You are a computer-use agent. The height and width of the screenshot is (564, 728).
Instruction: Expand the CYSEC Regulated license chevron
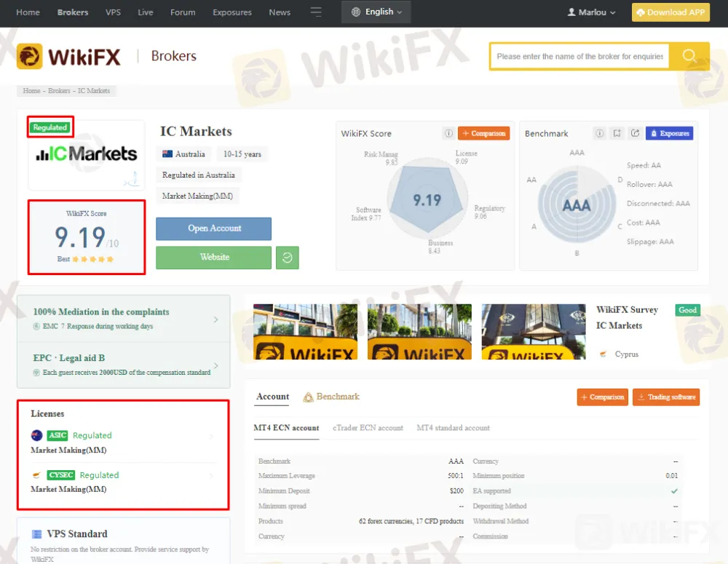coord(211,475)
